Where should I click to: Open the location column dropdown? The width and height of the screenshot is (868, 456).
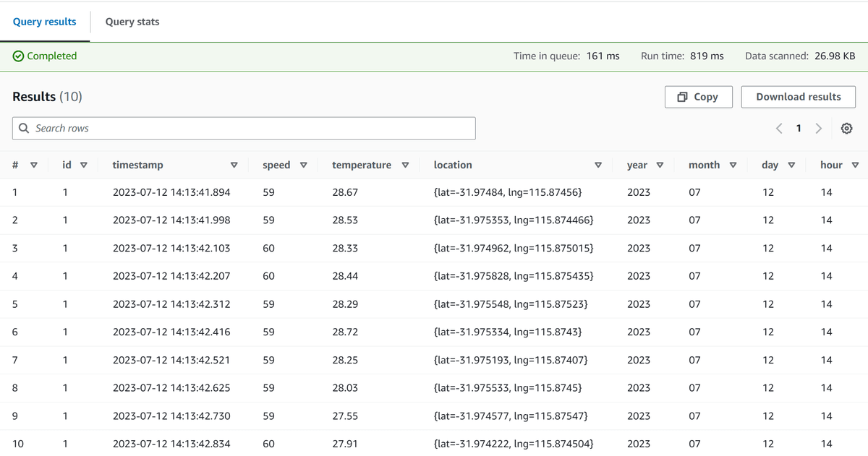tap(598, 165)
